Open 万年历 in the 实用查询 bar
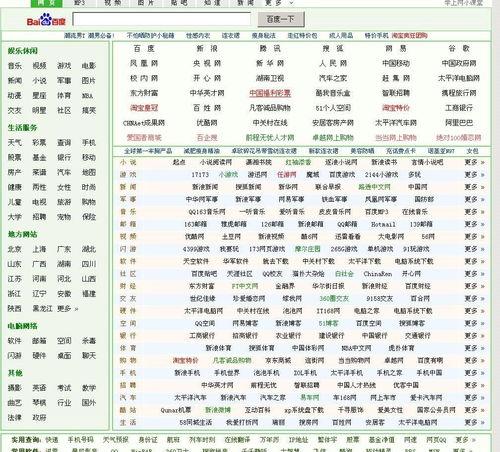 [269, 440]
